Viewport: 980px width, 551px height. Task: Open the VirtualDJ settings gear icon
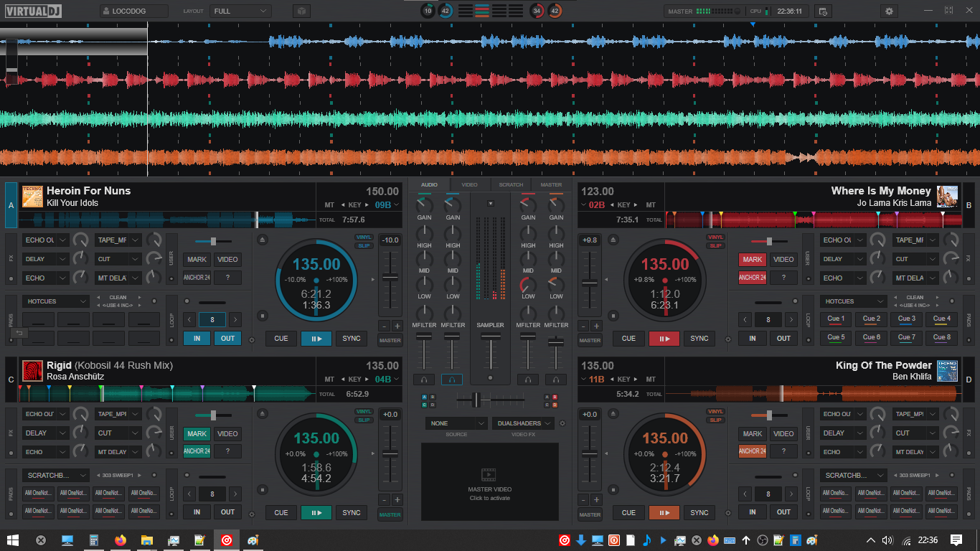click(890, 11)
